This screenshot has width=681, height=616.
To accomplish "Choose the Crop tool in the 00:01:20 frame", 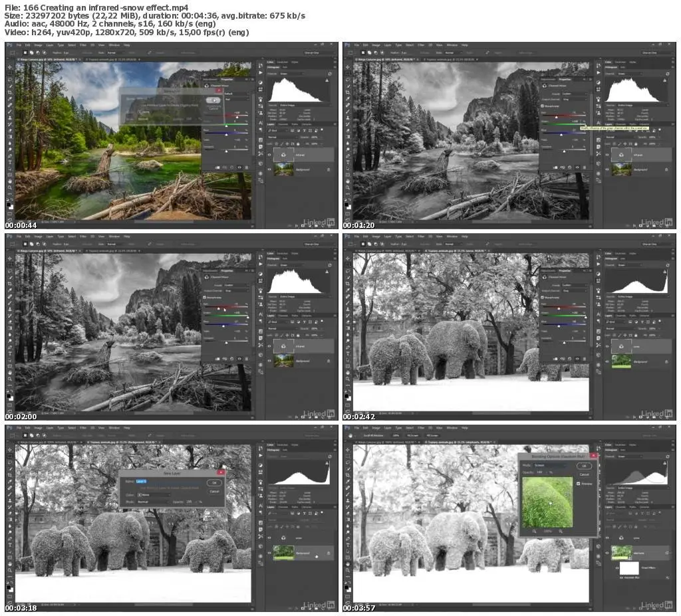I will [347, 92].
